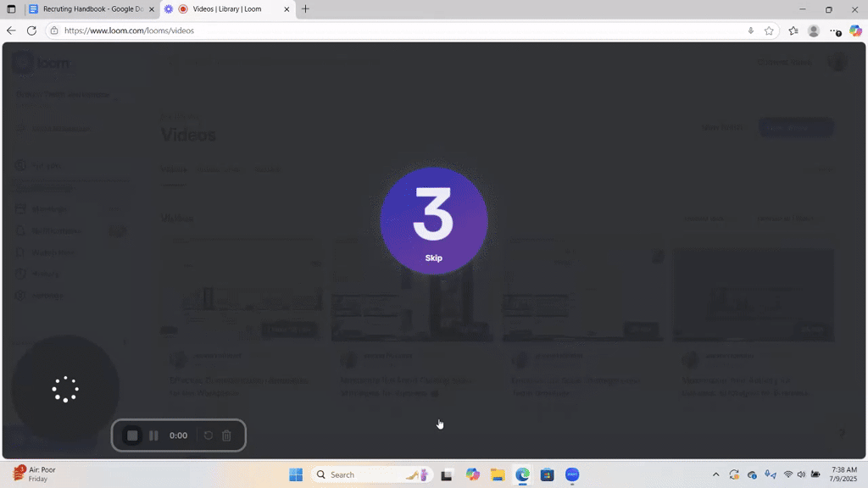Image resolution: width=868 pixels, height=488 pixels.
Task: Open Windows Start menu
Action: click(x=296, y=474)
